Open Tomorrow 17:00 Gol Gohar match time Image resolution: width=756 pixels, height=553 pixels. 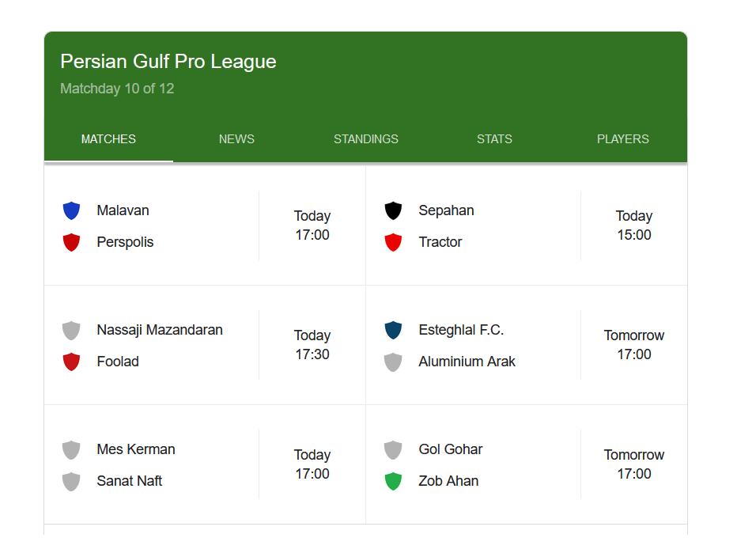coord(633,464)
